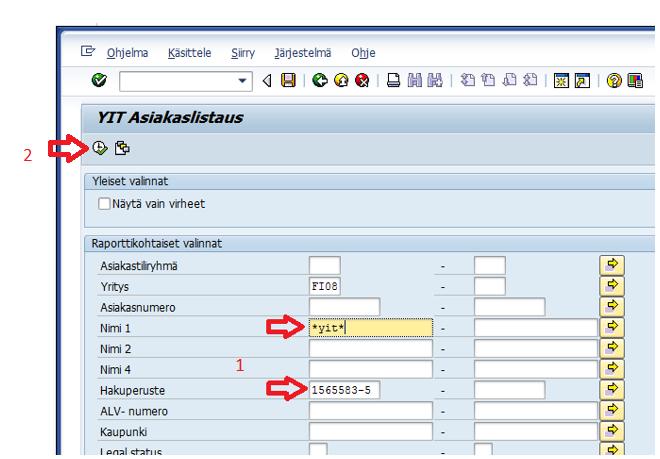Open multiple selection for Yritys
The image size is (660, 459).
point(612,286)
